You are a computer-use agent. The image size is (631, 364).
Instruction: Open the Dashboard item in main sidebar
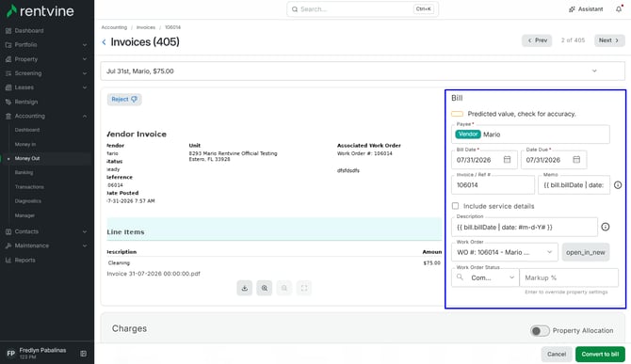tap(29, 30)
